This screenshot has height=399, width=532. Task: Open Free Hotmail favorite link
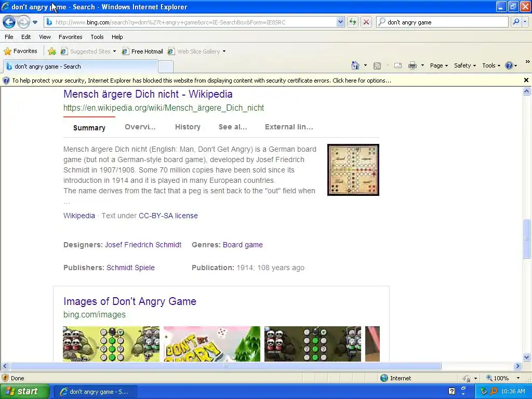pyautogui.click(x=142, y=51)
